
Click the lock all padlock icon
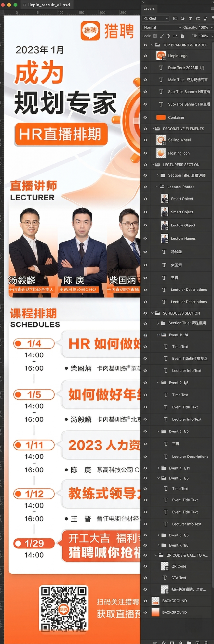pos(182,36)
